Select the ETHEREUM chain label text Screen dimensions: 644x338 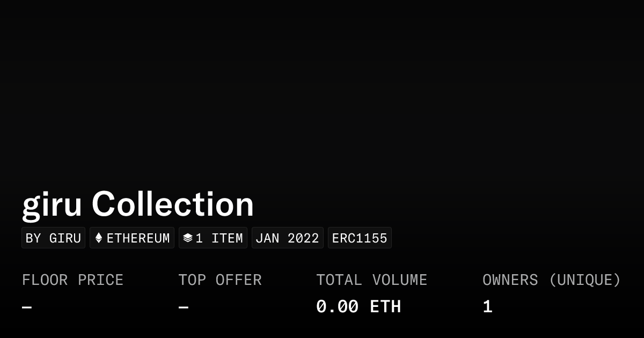138,238
